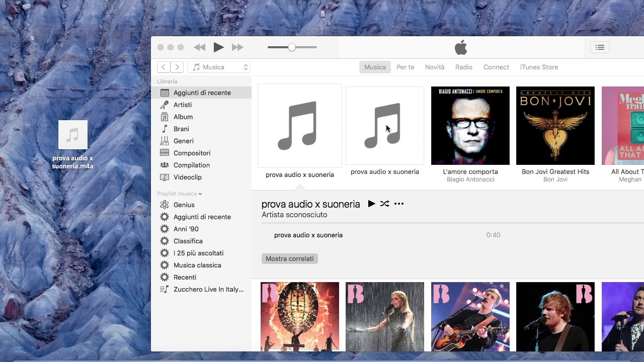The width and height of the screenshot is (644, 362).
Task: Click the gear icon for playlist Aggiunti di recente
Action: [164, 217]
